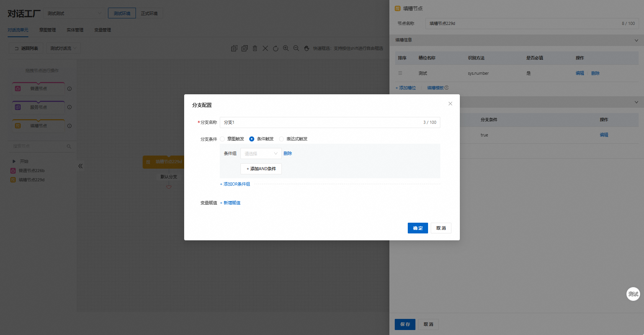The image size is (644, 335).
Task: Click the 保存 button in side panel
Action: point(405,324)
